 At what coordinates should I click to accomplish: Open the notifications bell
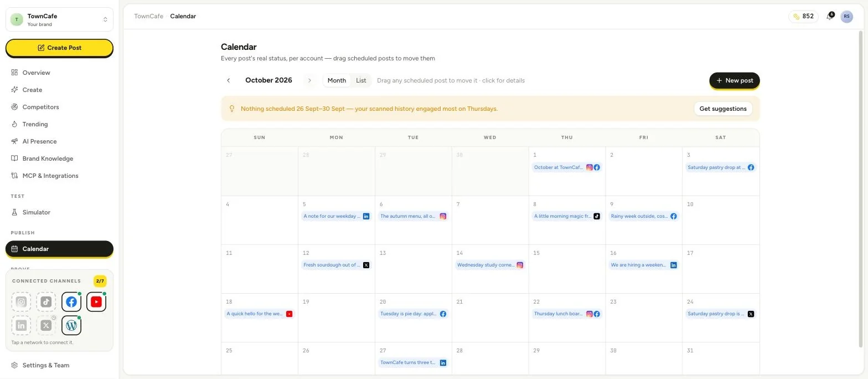pos(829,17)
